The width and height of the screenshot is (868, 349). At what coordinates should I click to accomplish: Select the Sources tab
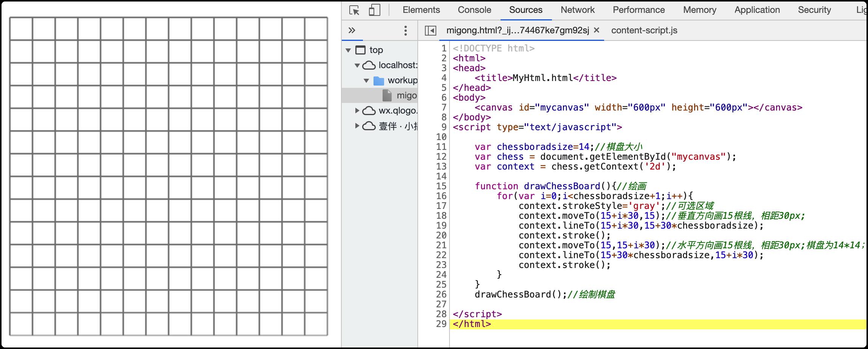point(525,10)
